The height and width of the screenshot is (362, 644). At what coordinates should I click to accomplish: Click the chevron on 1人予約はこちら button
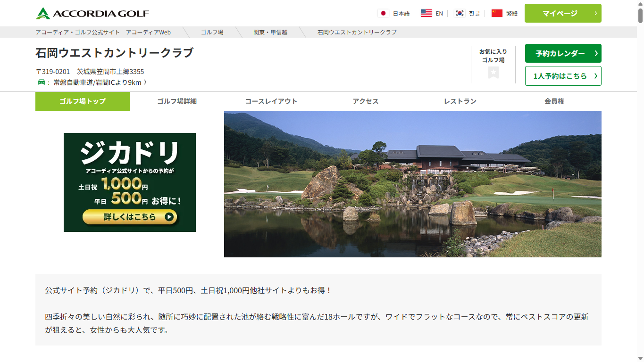coord(596,76)
